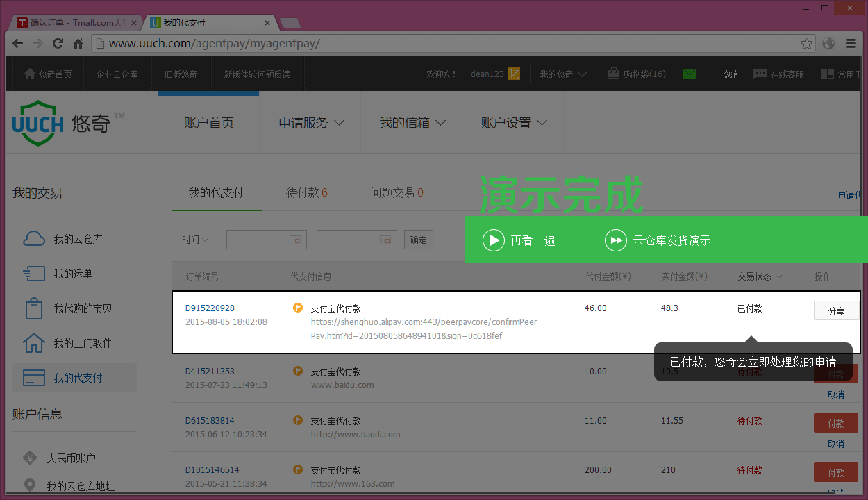The image size is (868, 500).
Task: Click the Alipay icon in order D615183814
Action: tap(298, 420)
